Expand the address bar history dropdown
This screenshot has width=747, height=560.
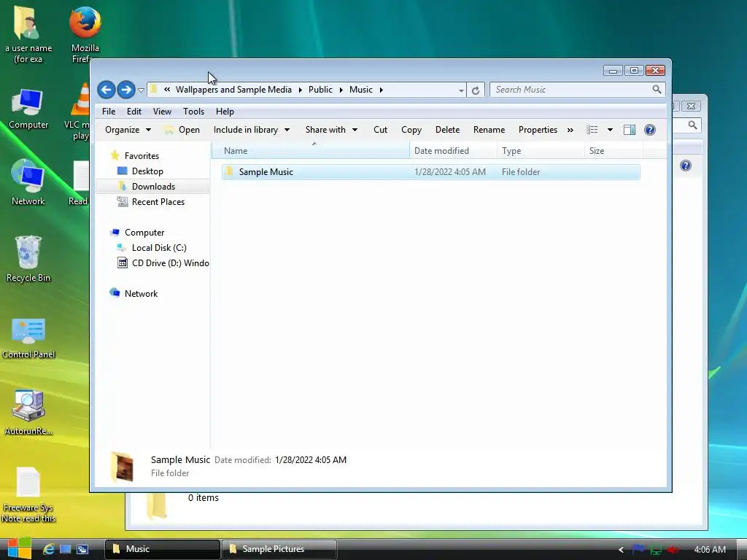(x=461, y=90)
